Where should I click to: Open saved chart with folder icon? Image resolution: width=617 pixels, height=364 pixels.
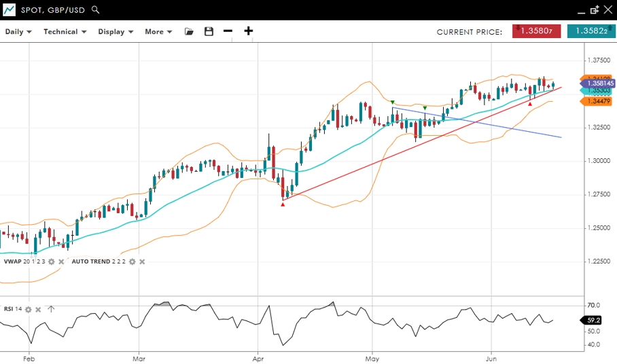click(189, 31)
